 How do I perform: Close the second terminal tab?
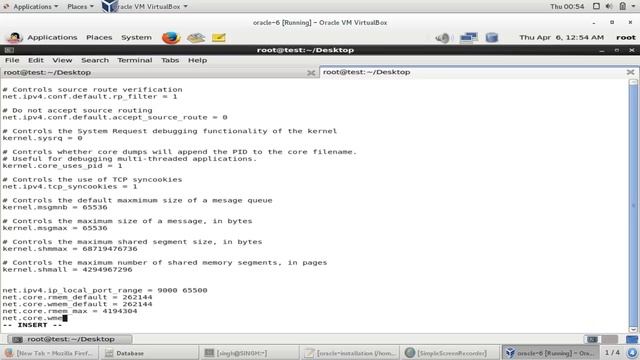631,72
